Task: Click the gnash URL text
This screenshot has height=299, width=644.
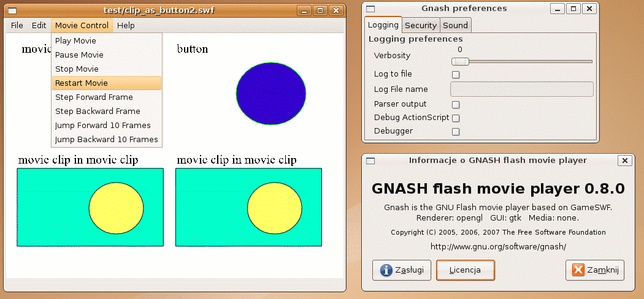Action: [x=498, y=247]
